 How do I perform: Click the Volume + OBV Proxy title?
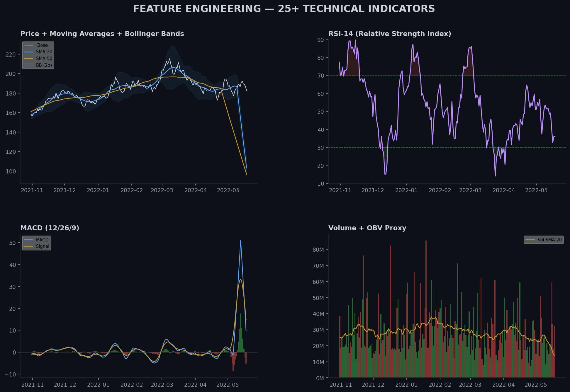[x=367, y=228]
